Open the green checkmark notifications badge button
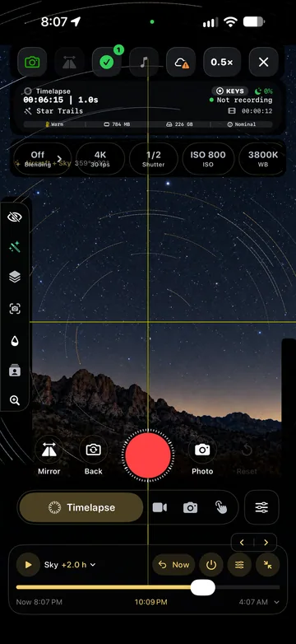Screen dimensions: 296x644 coord(107,62)
